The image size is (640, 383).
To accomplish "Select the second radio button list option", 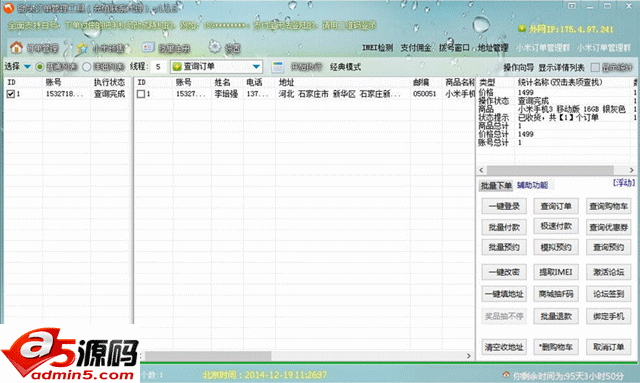I will click(x=87, y=67).
